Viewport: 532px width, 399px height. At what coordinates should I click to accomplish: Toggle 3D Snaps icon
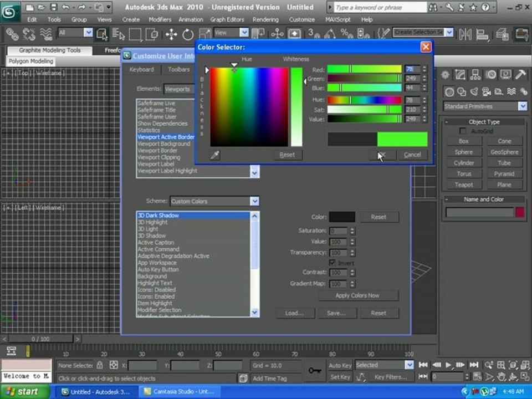point(313,34)
